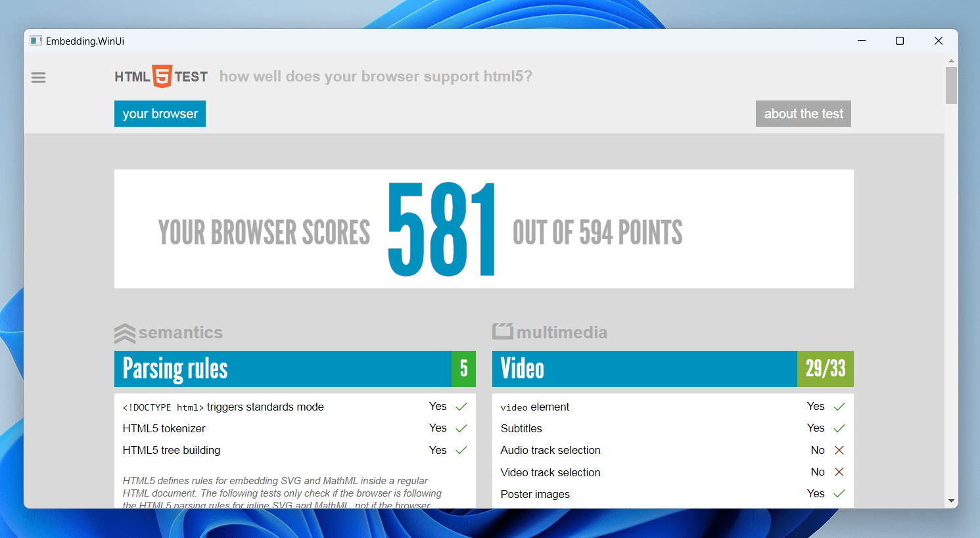This screenshot has height=538, width=980.
Task: Click the 'multimedia' category heading
Action: [x=562, y=332]
